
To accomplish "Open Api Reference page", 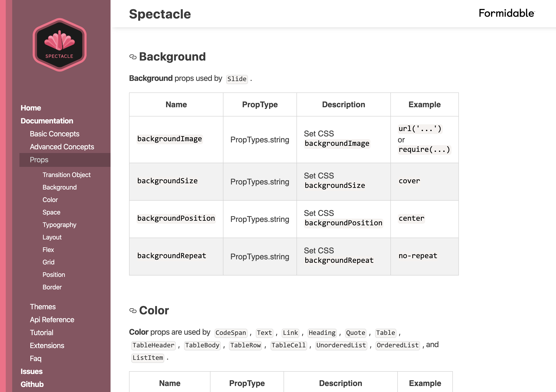I will (x=52, y=320).
